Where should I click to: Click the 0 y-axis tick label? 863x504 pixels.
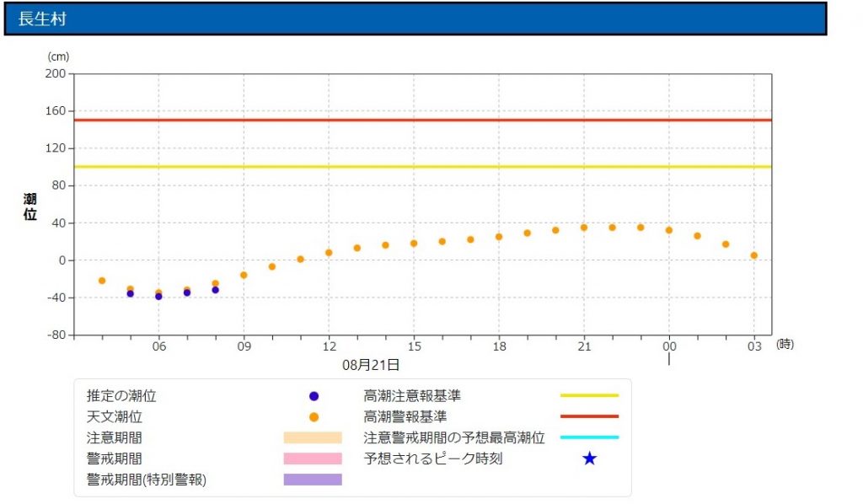tap(62, 260)
